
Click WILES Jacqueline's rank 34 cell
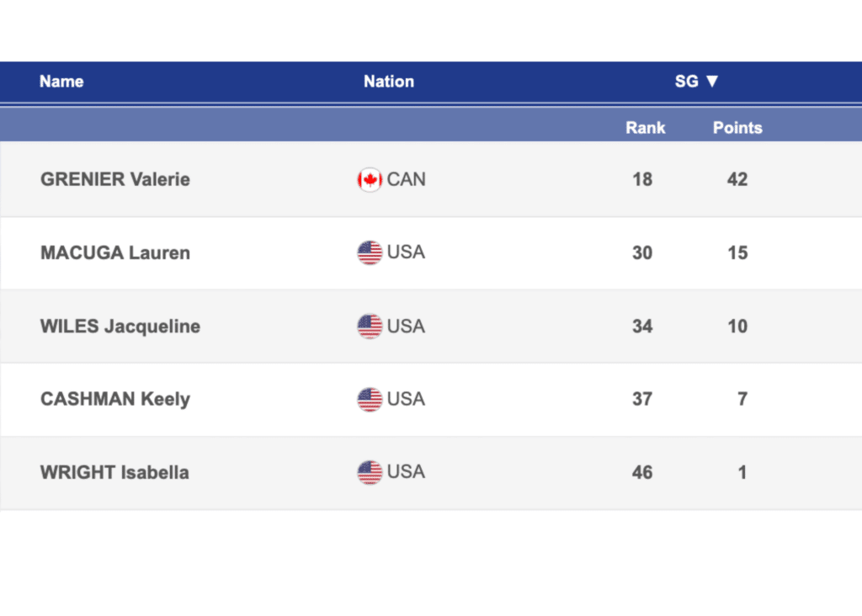642,326
